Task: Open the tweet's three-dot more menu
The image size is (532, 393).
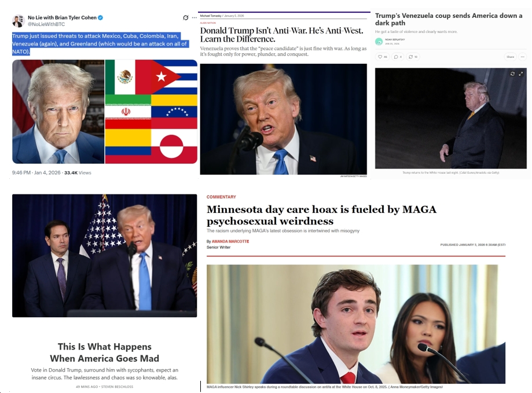Action: click(x=194, y=17)
